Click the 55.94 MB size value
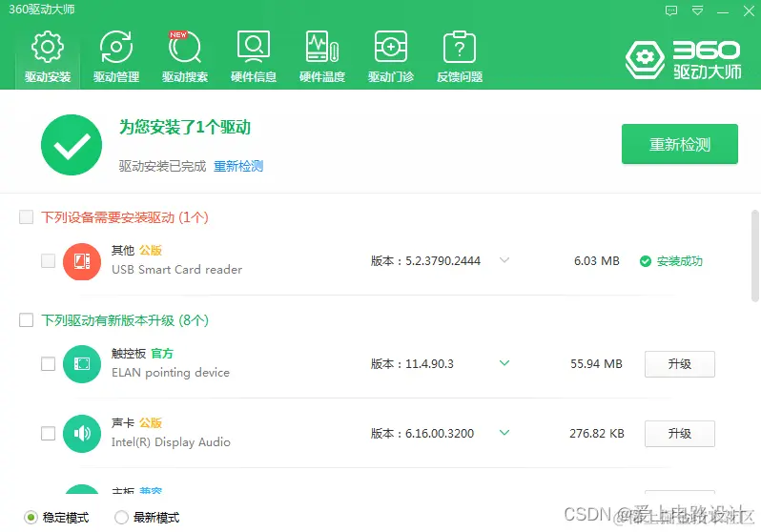Viewport: 761px width, 532px height. (596, 364)
